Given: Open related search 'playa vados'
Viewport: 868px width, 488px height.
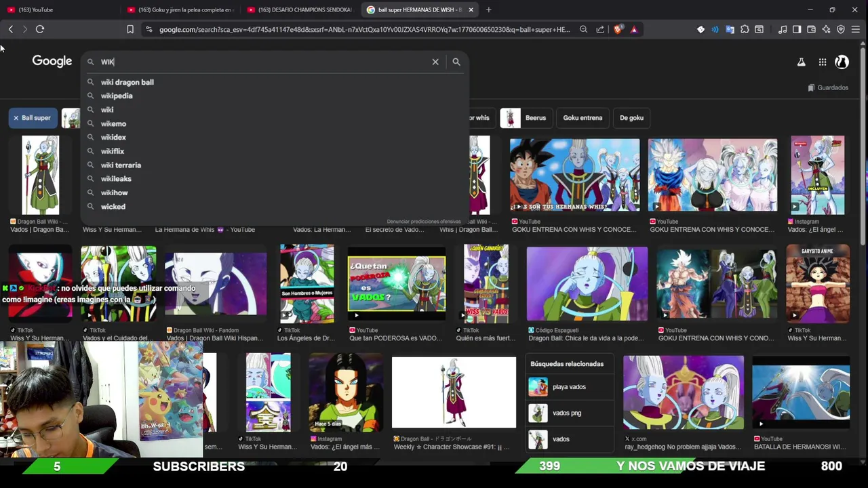Looking at the screenshot, I should 568,387.
